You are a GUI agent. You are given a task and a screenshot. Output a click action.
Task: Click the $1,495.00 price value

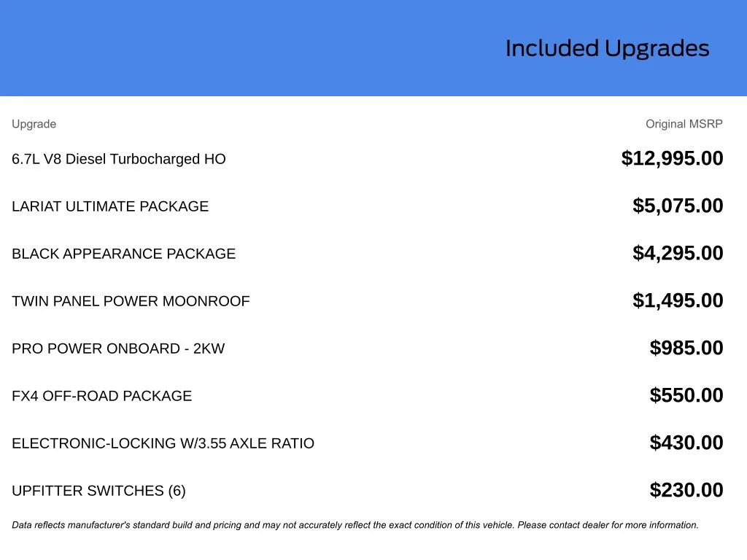678,300
